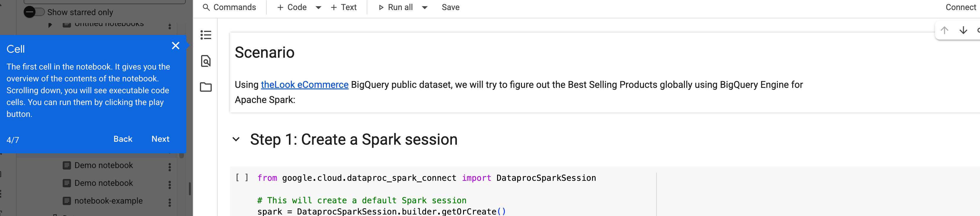Open the notebook search panel
980x216 pixels.
click(x=206, y=61)
